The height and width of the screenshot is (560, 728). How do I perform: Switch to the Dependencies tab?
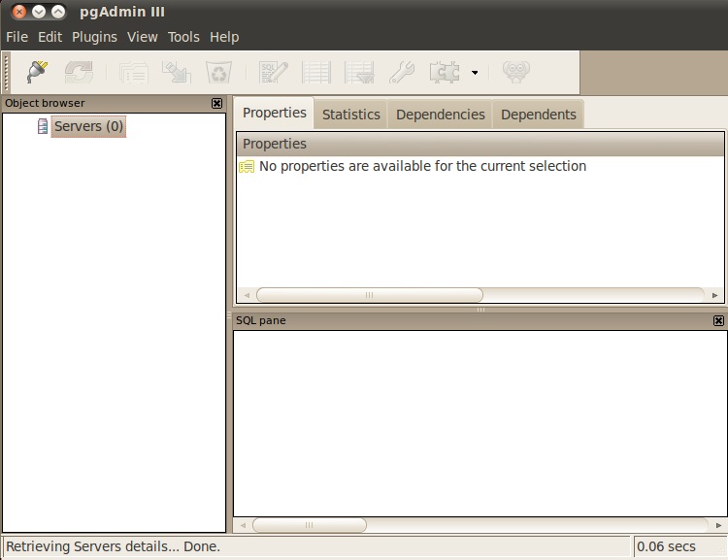click(x=440, y=115)
